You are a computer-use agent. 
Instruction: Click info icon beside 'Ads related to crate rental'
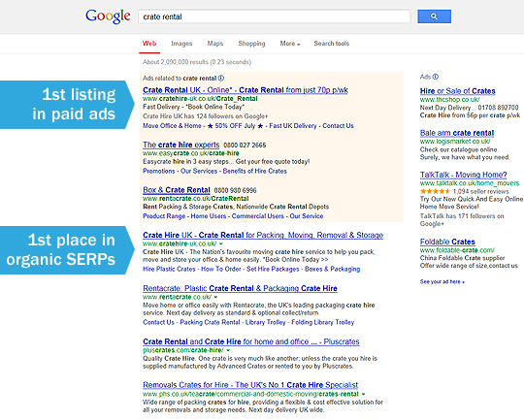point(221,79)
